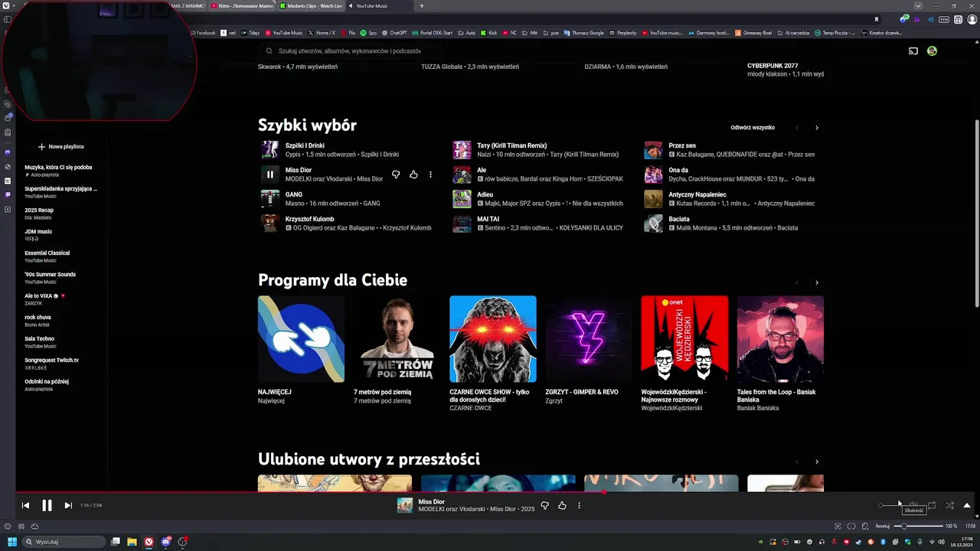Adjust the browser zoom slider
The width and height of the screenshot is (980, 551).
coord(920,526)
